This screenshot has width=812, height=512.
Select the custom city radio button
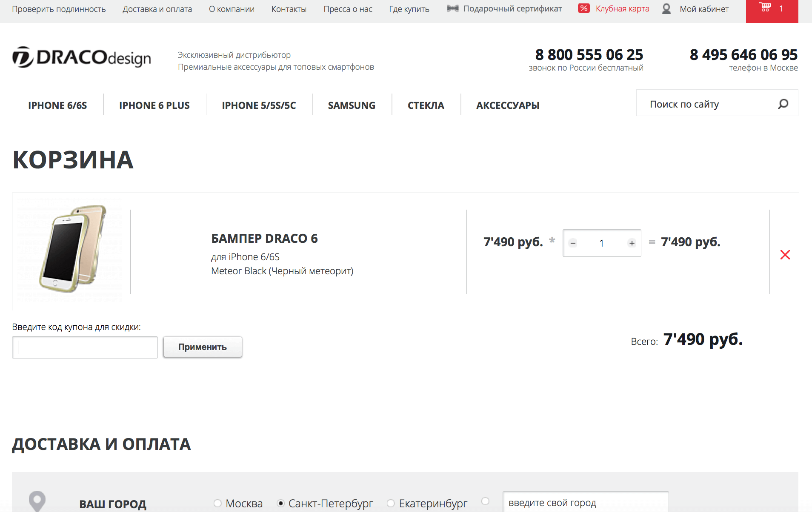pyautogui.click(x=485, y=501)
